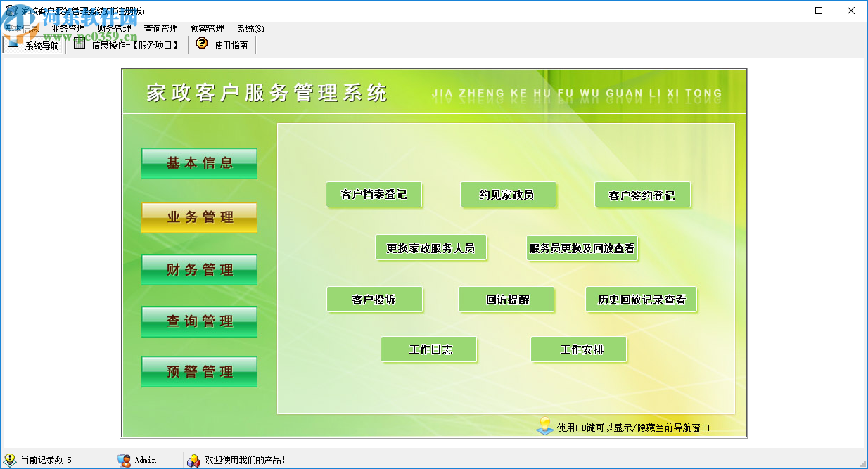Open the 系统(S) menu

250,29
